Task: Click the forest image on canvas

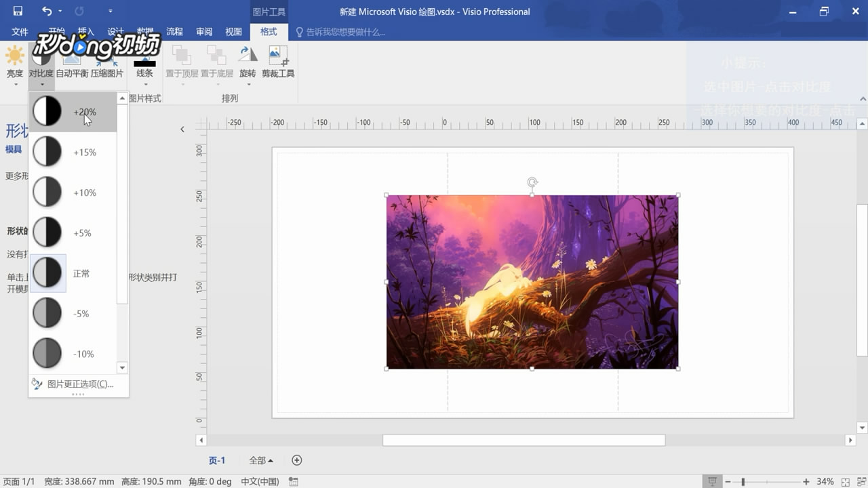Action: (532, 282)
